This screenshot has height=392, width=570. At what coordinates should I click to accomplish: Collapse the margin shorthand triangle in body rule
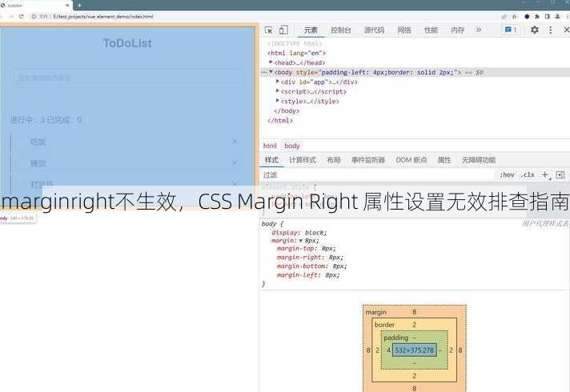[x=301, y=241]
